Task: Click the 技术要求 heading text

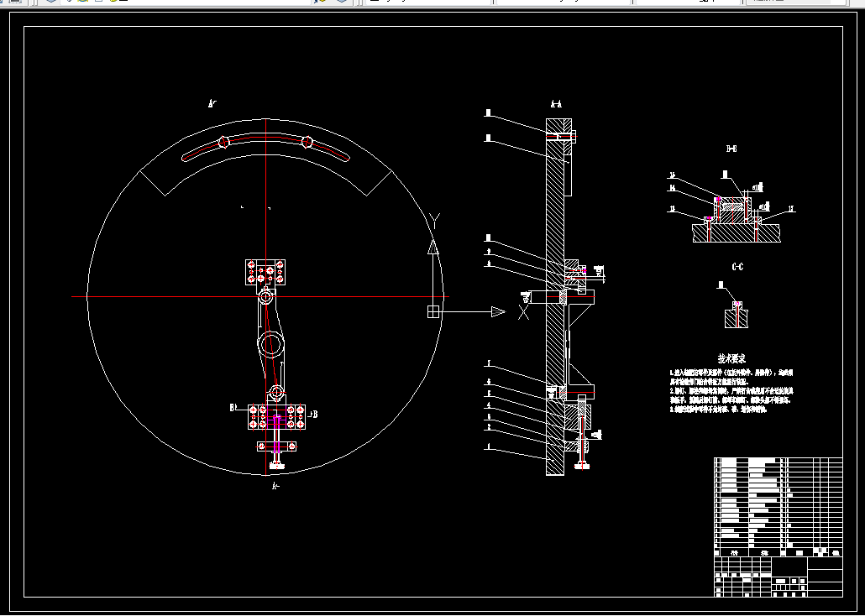Action: click(732, 358)
